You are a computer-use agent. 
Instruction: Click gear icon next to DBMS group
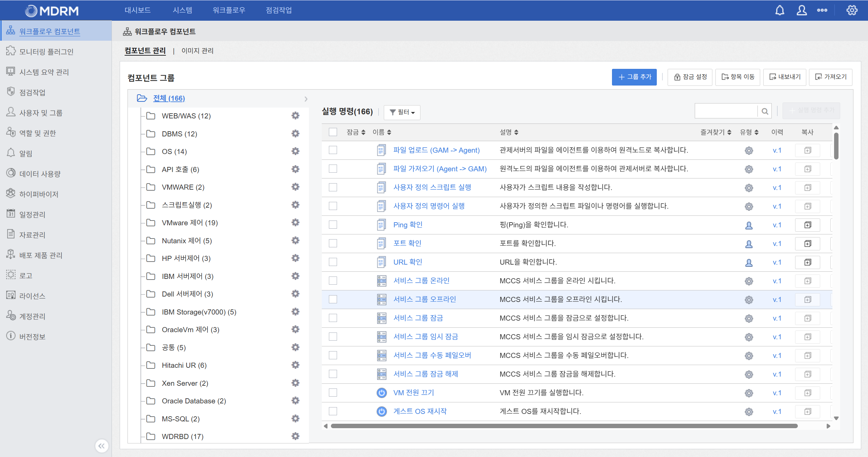295,134
